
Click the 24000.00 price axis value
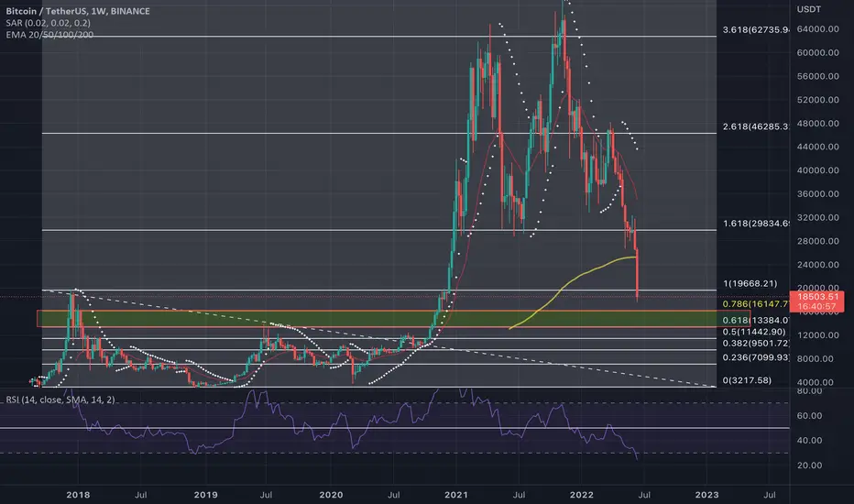(x=817, y=264)
